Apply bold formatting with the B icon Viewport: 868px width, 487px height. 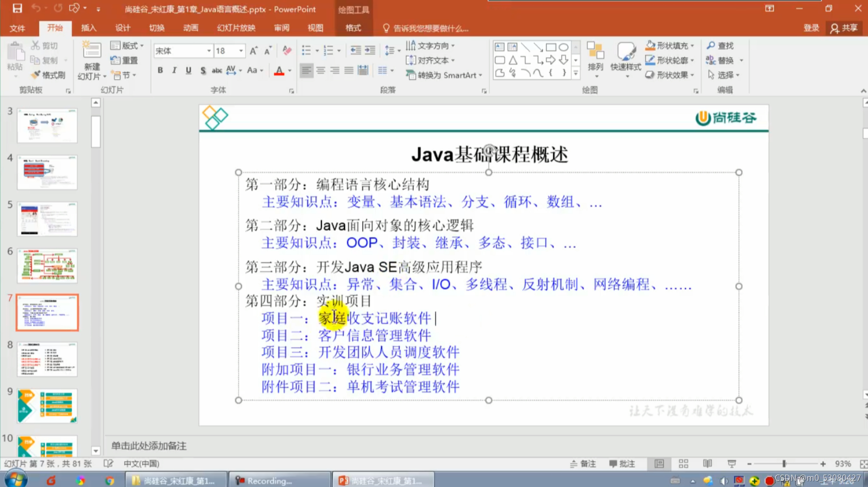(160, 70)
